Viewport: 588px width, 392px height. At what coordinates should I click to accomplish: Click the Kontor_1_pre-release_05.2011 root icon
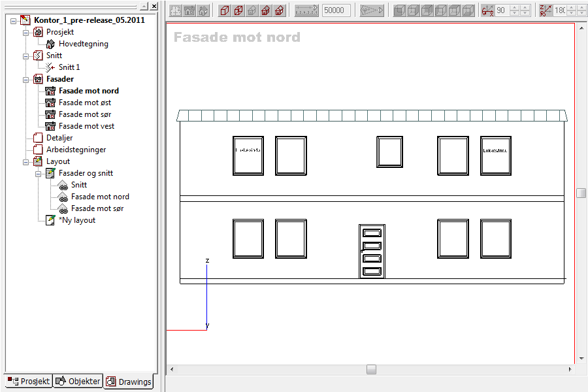(25, 20)
